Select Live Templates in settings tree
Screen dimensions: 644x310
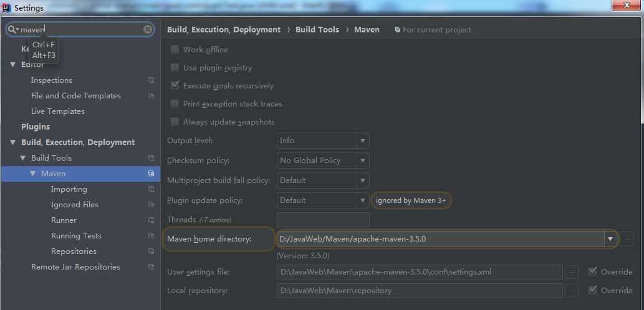(x=58, y=111)
